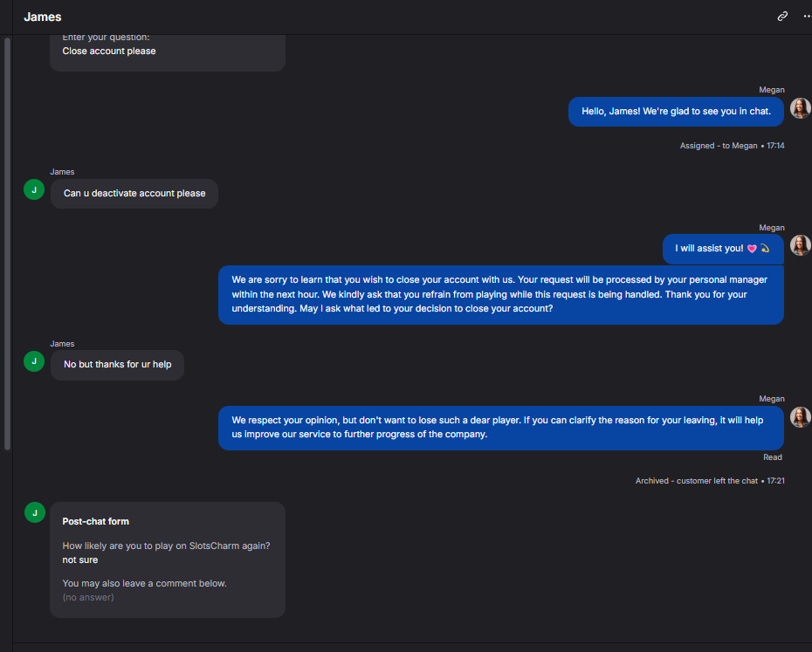
Task: Click Megan's avatar beside the greeting message
Action: point(800,108)
